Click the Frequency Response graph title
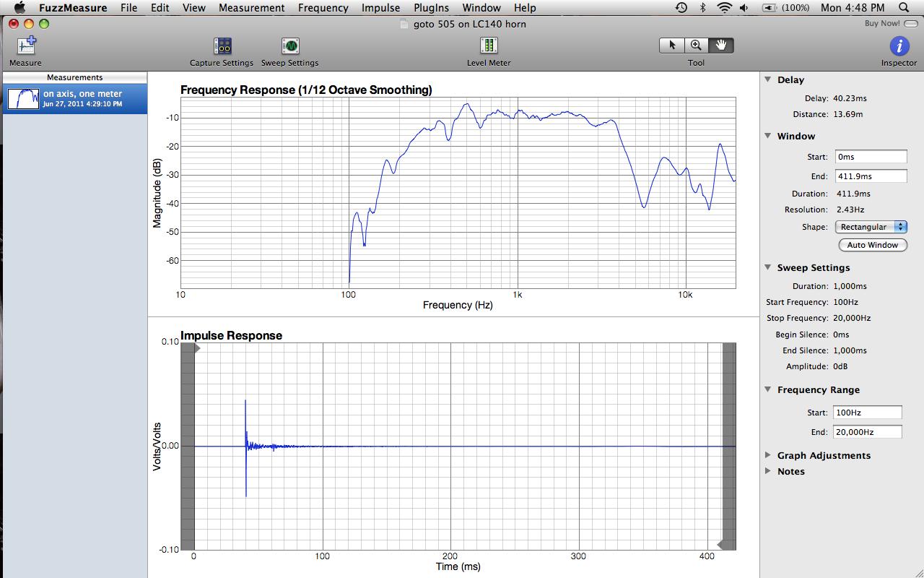924x578 pixels. coord(306,90)
